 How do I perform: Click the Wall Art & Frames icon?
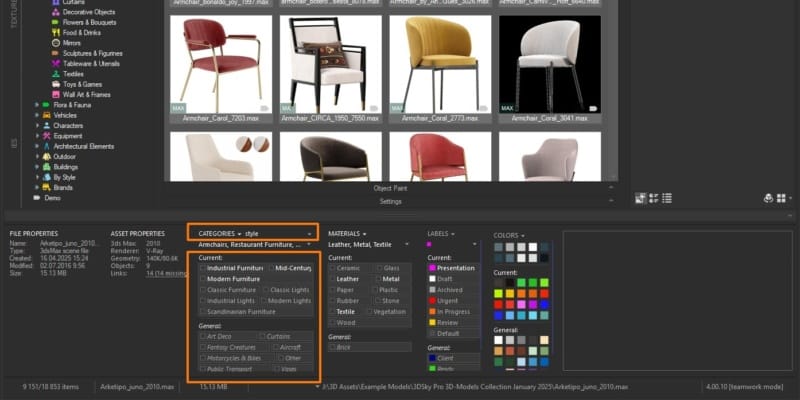(56, 94)
